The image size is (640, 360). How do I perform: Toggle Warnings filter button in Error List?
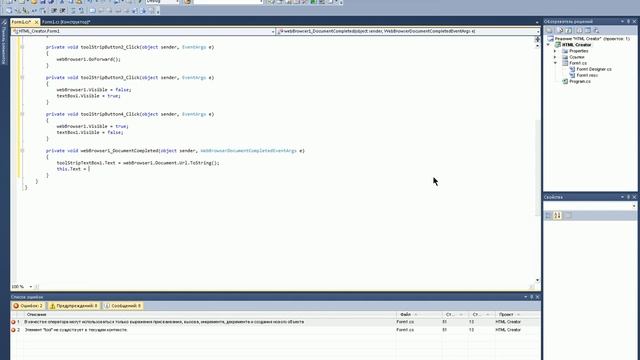pyautogui.click(x=74, y=306)
